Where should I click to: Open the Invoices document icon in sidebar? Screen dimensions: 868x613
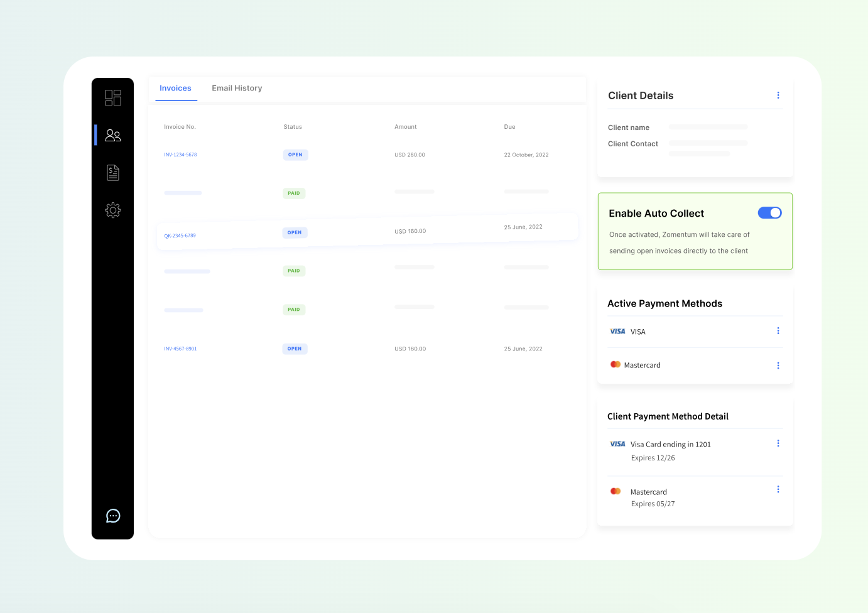tap(112, 172)
